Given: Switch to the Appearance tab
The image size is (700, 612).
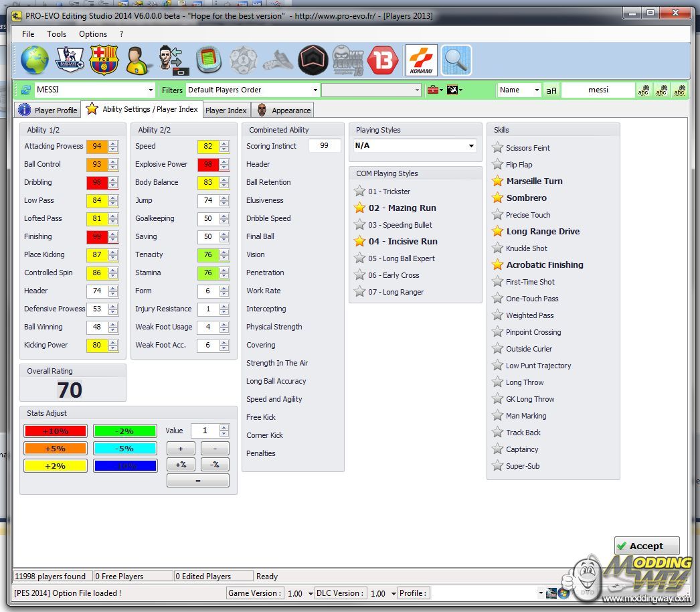Looking at the screenshot, I should pyautogui.click(x=284, y=110).
